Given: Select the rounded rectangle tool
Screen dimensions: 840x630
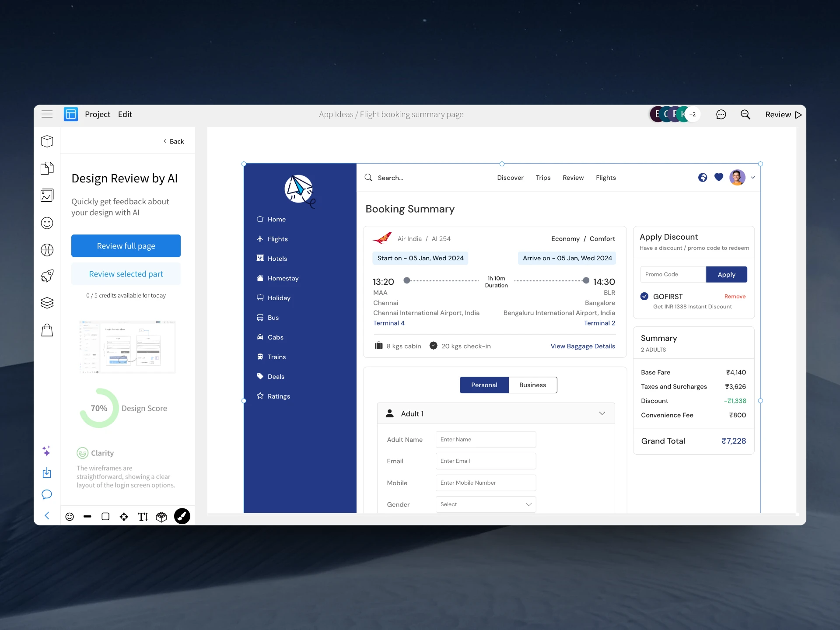Looking at the screenshot, I should pyautogui.click(x=105, y=517).
